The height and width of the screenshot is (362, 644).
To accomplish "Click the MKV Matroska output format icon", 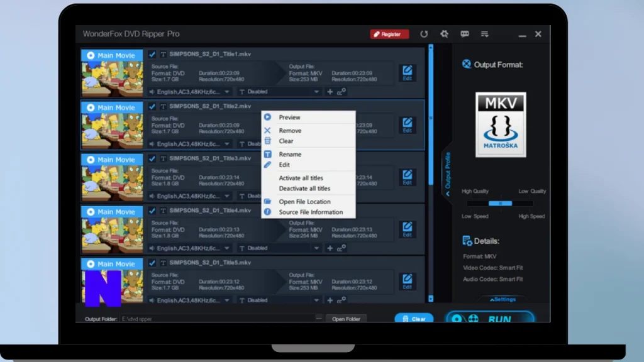I will [501, 124].
